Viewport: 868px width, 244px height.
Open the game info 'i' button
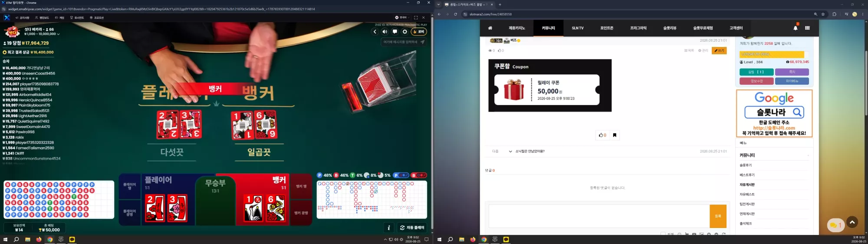389,228
